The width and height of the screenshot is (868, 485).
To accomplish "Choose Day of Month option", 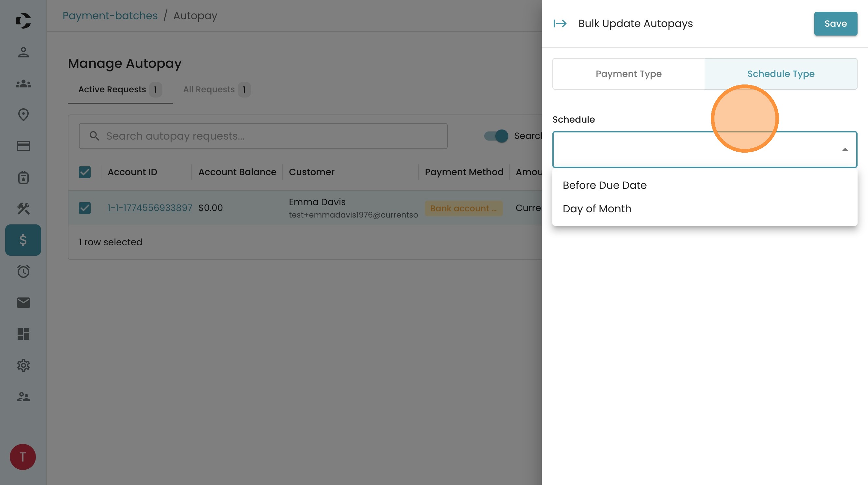I will click(597, 209).
